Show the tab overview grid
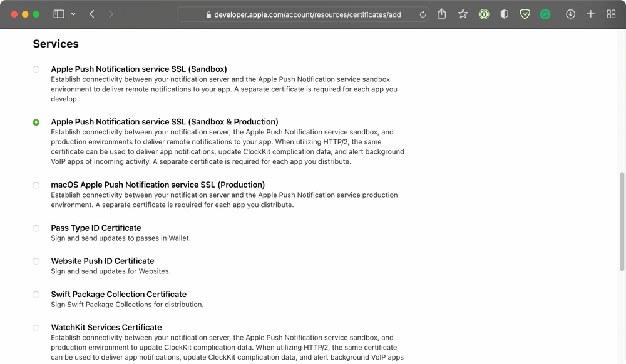The width and height of the screenshot is (626, 364). tap(611, 14)
